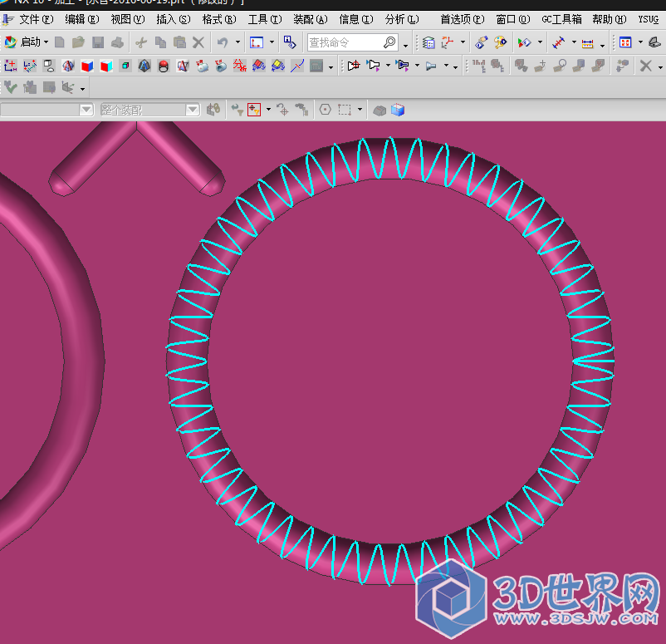The height and width of the screenshot is (644, 666).
Task: Click the Cut scissors icon
Action: (x=141, y=42)
